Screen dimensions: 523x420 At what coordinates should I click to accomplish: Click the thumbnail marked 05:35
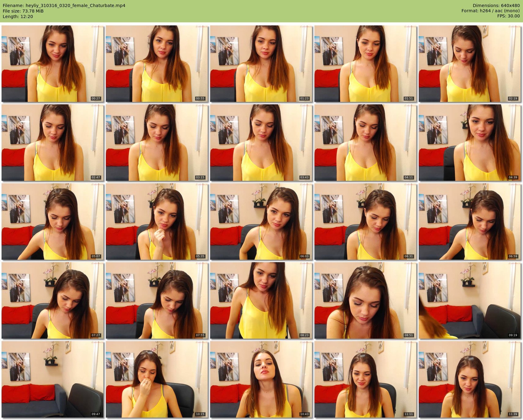(x=157, y=221)
